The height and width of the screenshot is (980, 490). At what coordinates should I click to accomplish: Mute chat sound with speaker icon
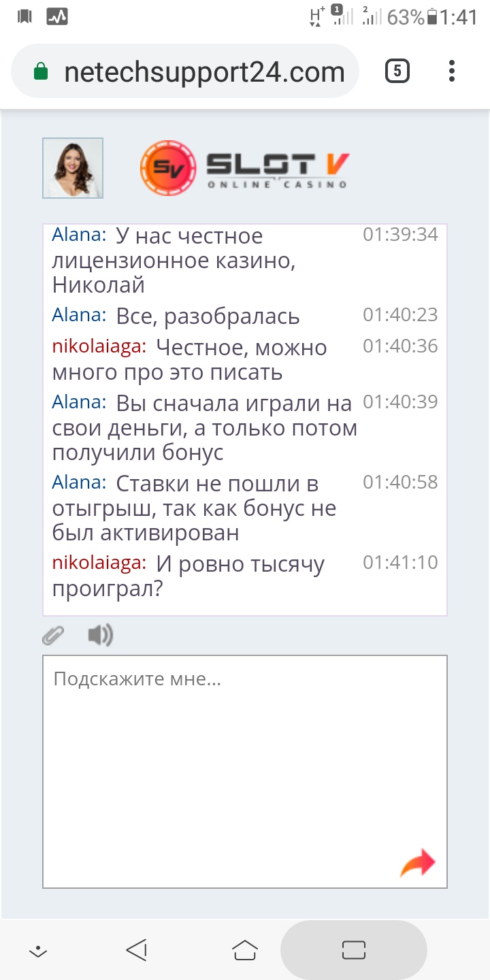tap(100, 636)
